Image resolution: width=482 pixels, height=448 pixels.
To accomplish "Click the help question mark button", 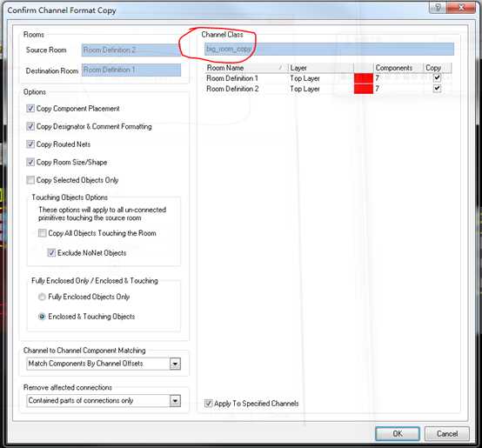I will tap(438, 7).
